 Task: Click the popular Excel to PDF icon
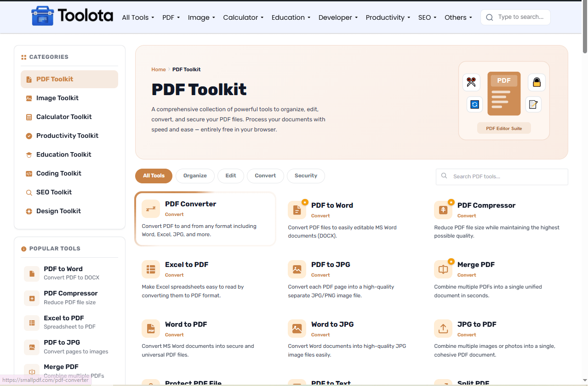(32, 323)
